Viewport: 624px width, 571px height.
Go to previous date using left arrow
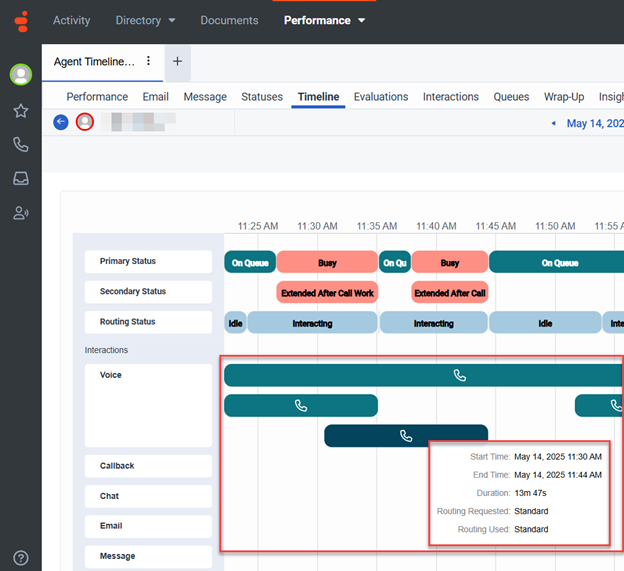click(x=553, y=123)
